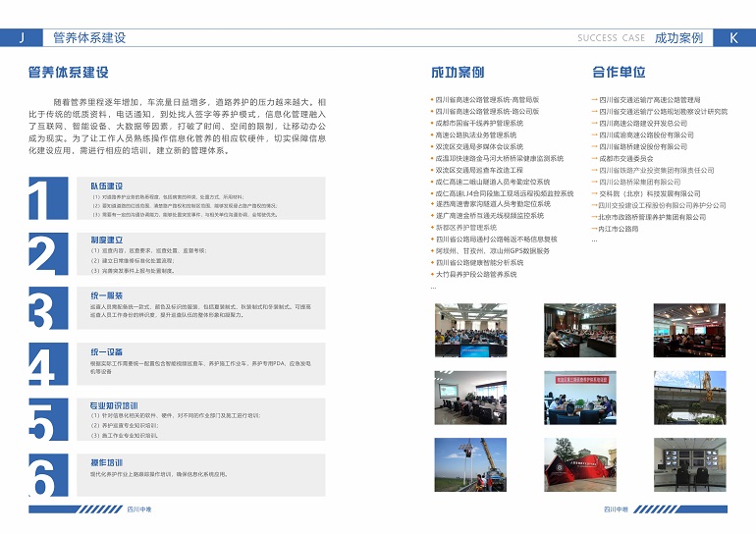
Task: Click 成都市交通委员会
Action: pos(626,158)
